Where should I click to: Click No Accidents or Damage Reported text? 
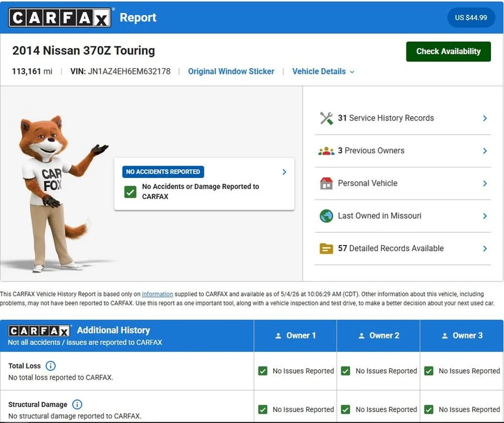pyautogui.click(x=200, y=192)
